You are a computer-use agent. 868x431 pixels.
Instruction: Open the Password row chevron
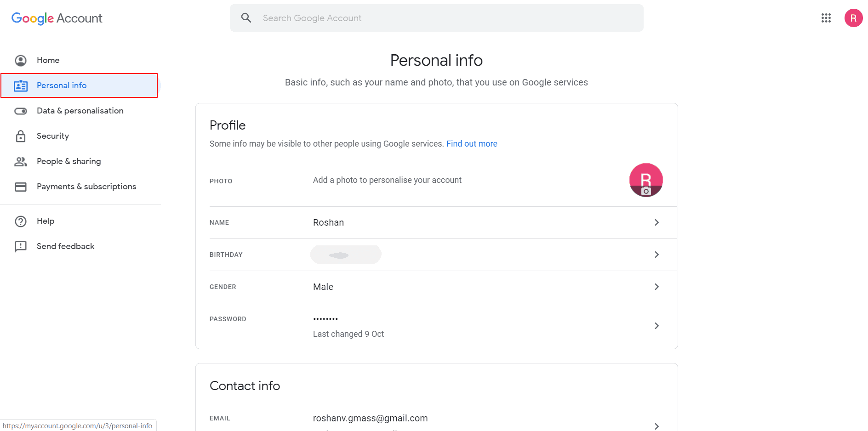[657, 326]
